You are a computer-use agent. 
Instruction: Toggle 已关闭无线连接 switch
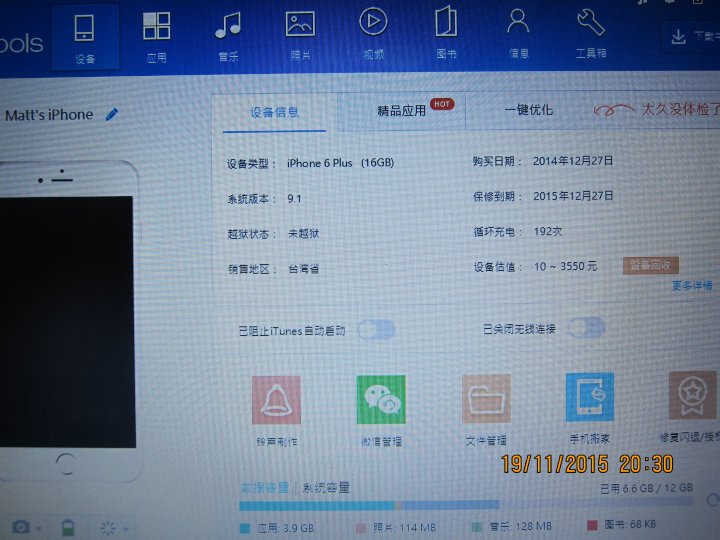pos(587,327)
